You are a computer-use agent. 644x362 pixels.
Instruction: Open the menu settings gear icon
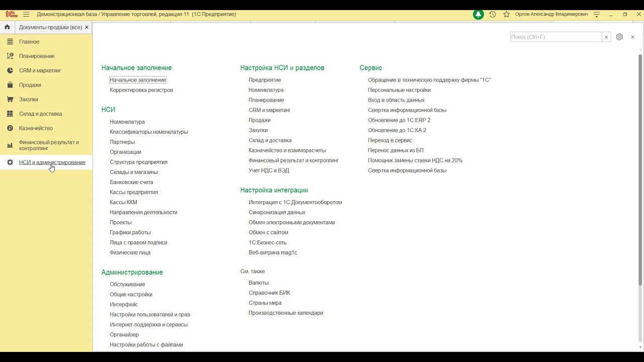pyautogui.click(x=619, y=37)
